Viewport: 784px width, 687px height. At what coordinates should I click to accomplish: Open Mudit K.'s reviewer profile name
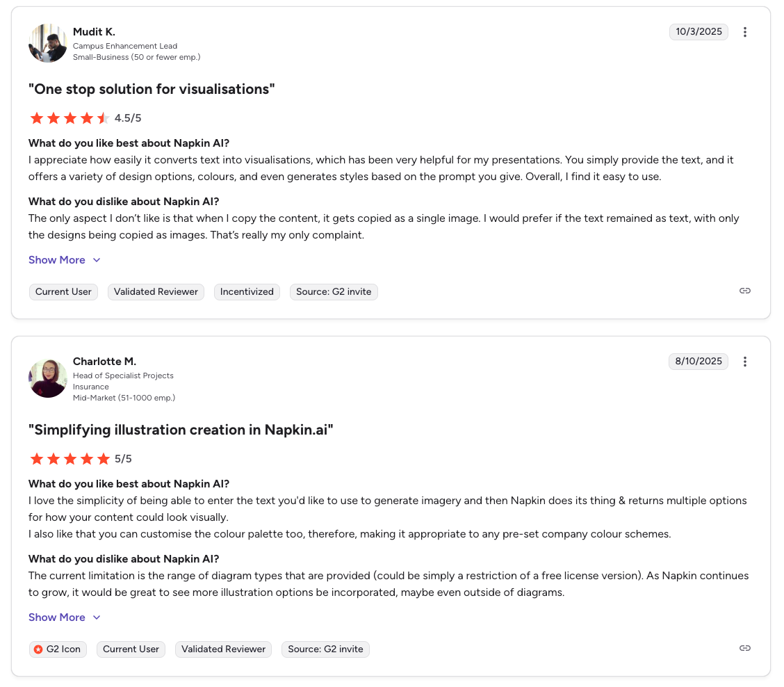click(x=95, y=31)
